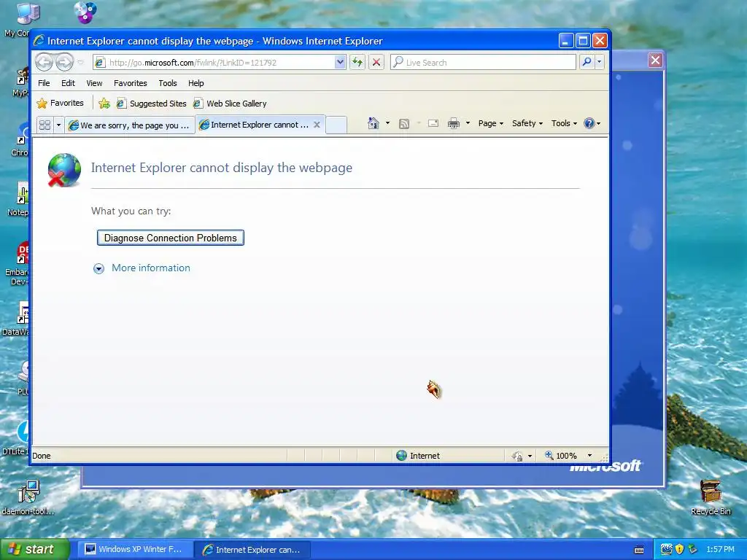This screenshot has height=560, width=747.
Task: Switch to Windows XP Winter F... taskbar item
Action: (x=133, y=549)
